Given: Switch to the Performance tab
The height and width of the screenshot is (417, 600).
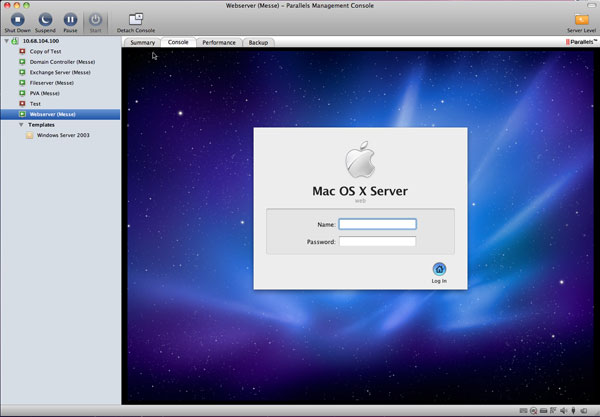Looking at the screenshot, I should point(219,43).
